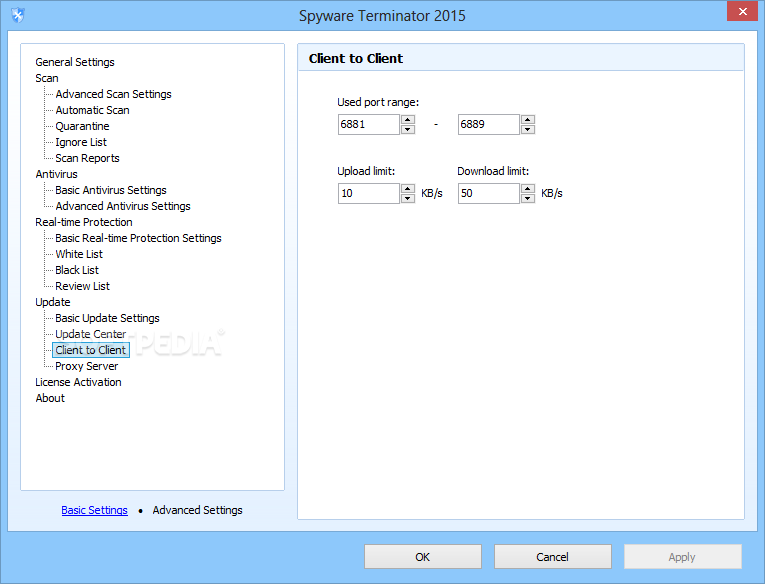Open Advanced Antivirus Settings
Image resolution: width=765 pixels, height=584 pixels.
123,206
